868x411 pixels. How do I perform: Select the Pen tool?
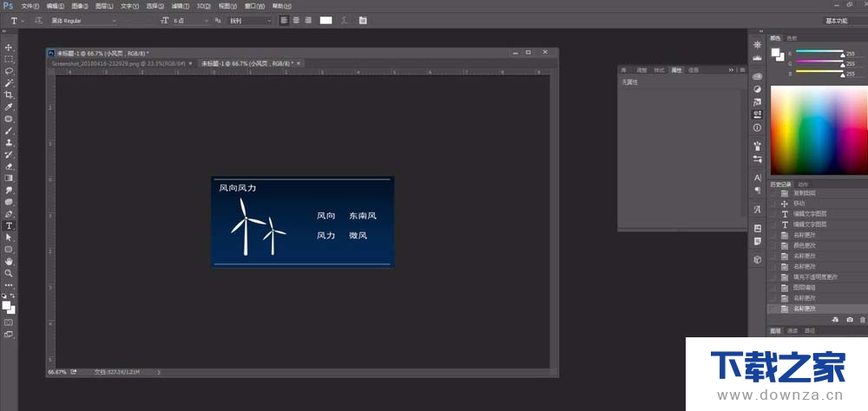pos(9,214)
